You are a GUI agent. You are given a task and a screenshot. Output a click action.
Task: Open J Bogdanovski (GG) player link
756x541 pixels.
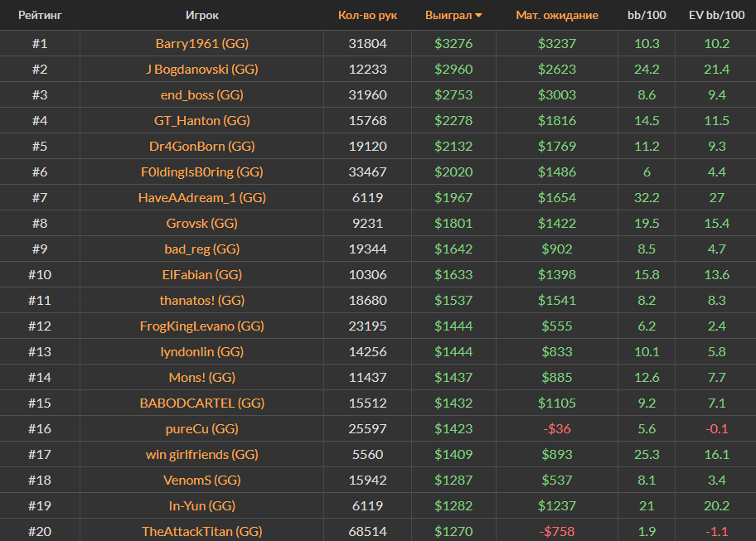tap(202, 69)
